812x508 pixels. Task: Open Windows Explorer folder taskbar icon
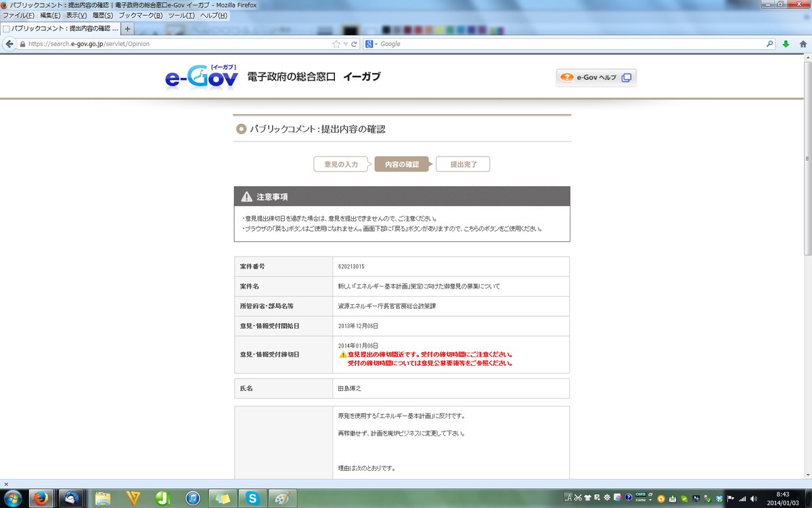103,498
